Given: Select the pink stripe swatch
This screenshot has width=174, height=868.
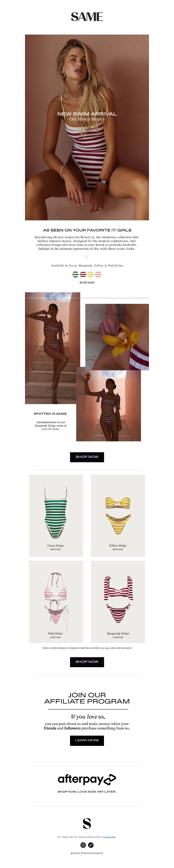Looking at the screenshot, I should click(x=98, y=274).
